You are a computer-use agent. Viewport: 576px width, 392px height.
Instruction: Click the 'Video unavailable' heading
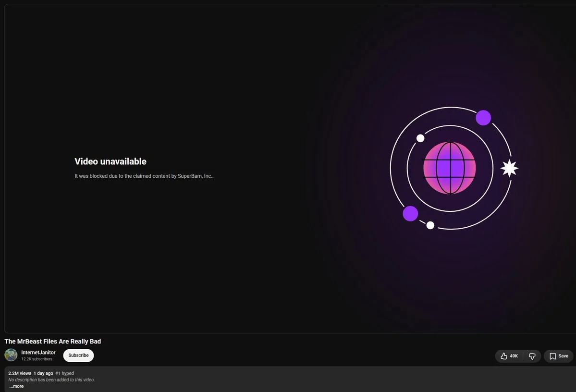(x=110, y=161)
